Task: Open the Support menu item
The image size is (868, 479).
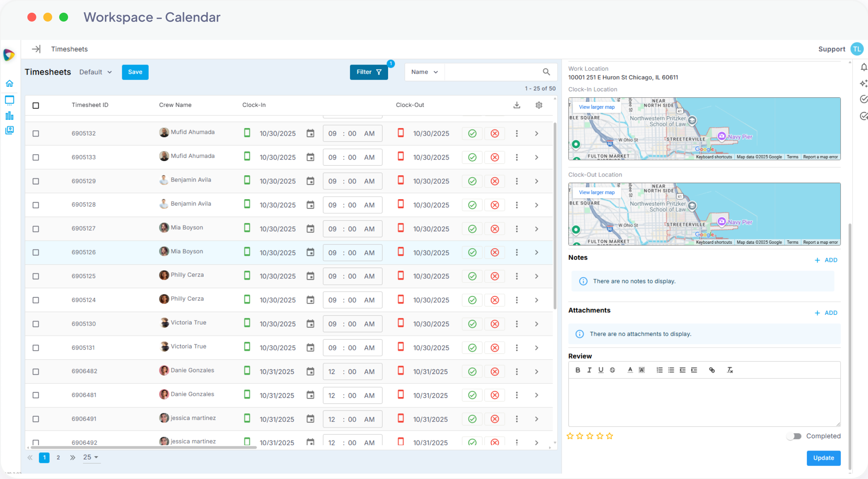Action: click(x=831, y=49)
